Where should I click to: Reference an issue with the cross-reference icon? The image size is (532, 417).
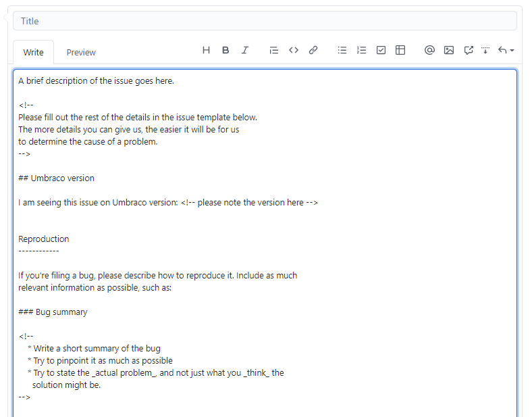[x=469, y=50]
